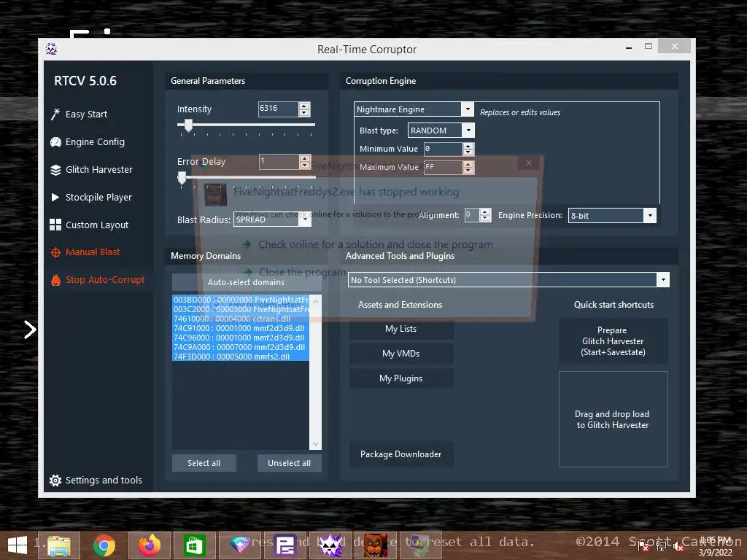The height and width of the screenshot is (560, 747).
Task: Click Minimum Value input field
Action: (x=443, y=149)
